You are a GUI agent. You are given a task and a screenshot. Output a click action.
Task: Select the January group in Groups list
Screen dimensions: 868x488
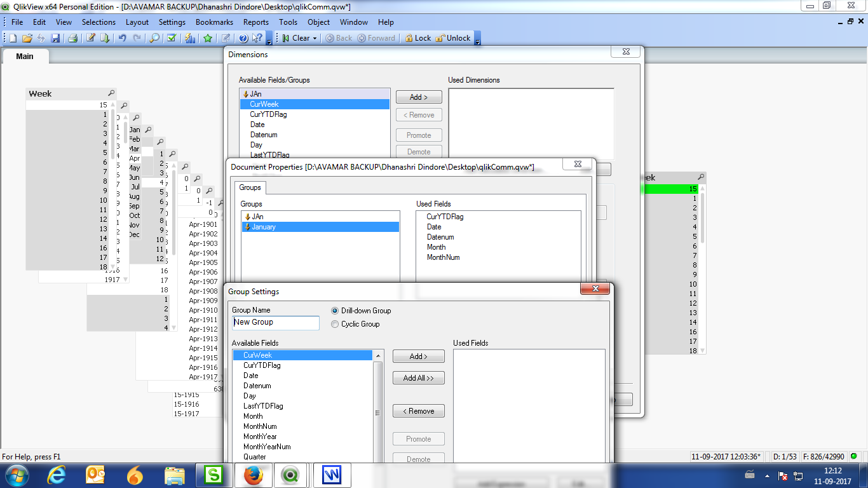(x=320, y=227)
